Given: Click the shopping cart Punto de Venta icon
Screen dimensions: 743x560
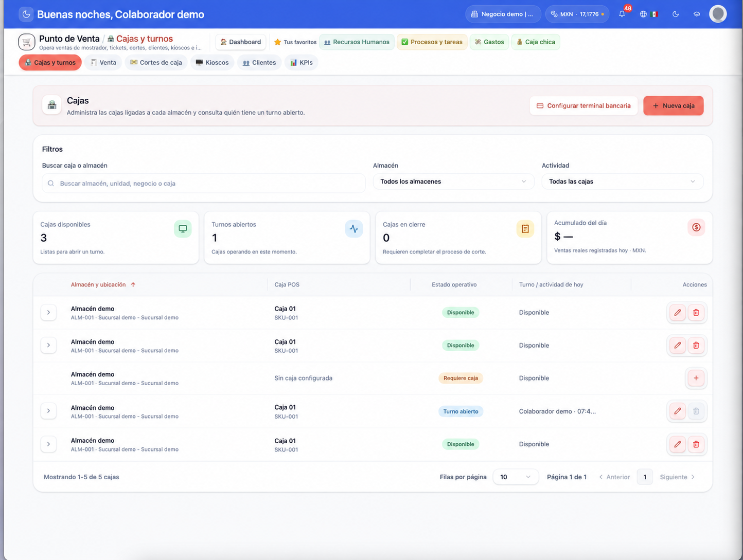Looking at the screenshot, I should 27,42.
